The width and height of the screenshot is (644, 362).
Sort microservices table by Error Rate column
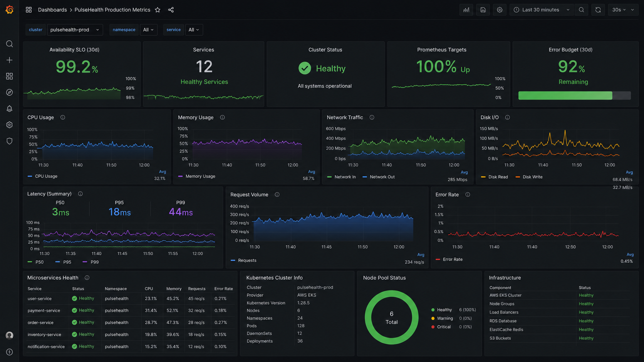pyautogui.click(x=223, y=289)
